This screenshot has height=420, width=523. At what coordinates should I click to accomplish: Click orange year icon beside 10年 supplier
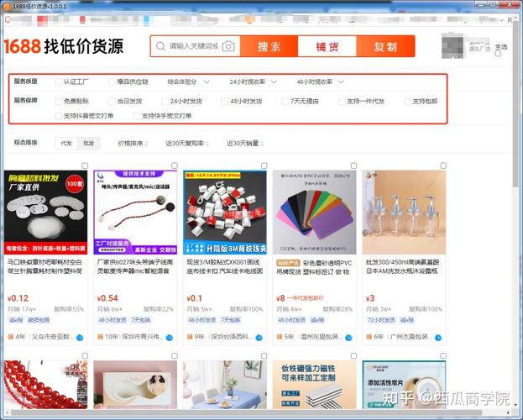pyautogui.click(x=100, y=337)
